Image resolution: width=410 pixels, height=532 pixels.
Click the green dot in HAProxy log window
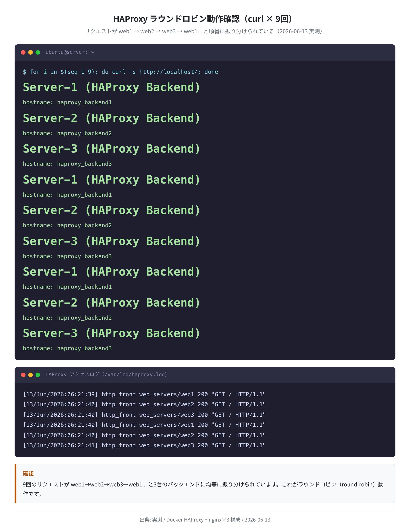pyautogui.click(x=38, y=375)
